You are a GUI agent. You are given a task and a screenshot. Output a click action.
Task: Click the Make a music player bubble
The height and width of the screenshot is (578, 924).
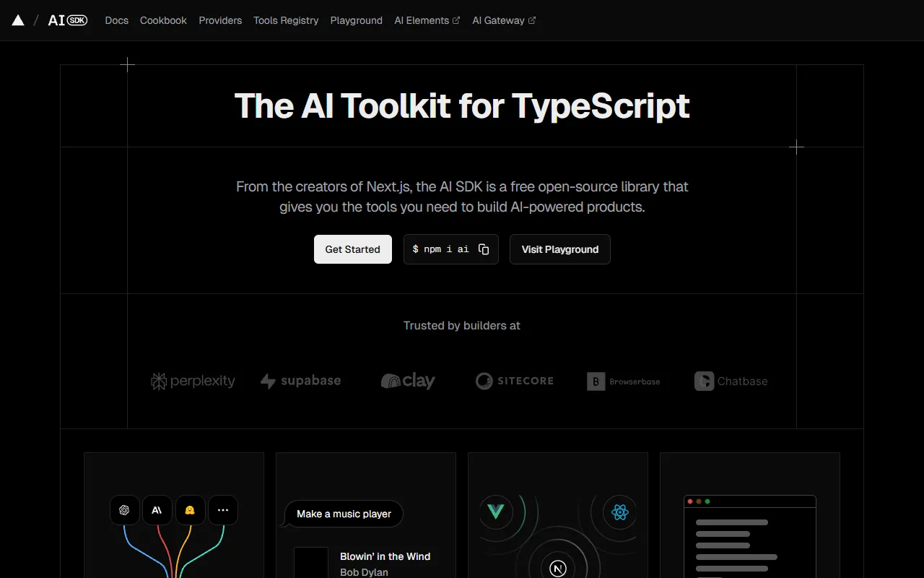tap(344, 514)
